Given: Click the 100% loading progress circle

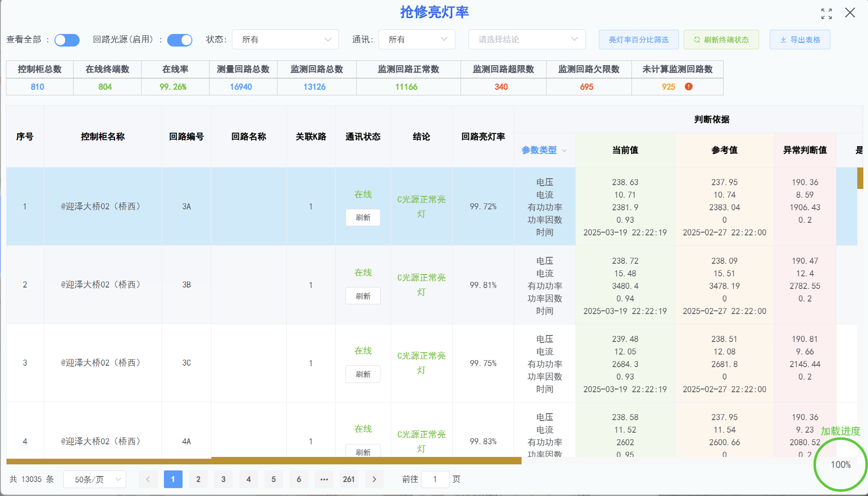Looking at the screenshot, I should click(841, 464).
